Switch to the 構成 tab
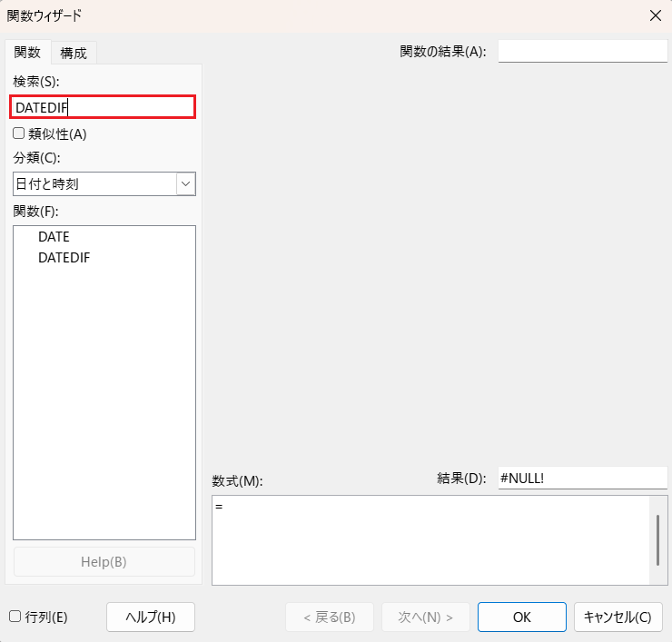The height and width of the screenshot is (642, 672). (74, 54)
